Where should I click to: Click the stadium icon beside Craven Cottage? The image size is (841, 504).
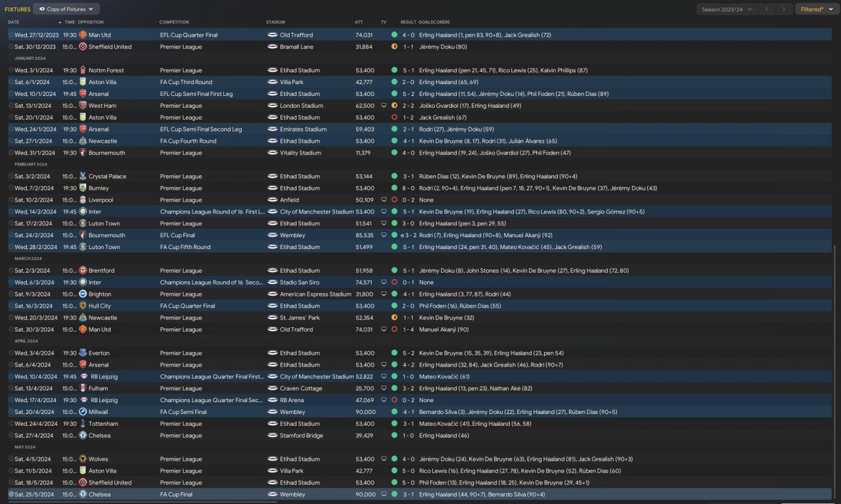click(x=273, y=389)
